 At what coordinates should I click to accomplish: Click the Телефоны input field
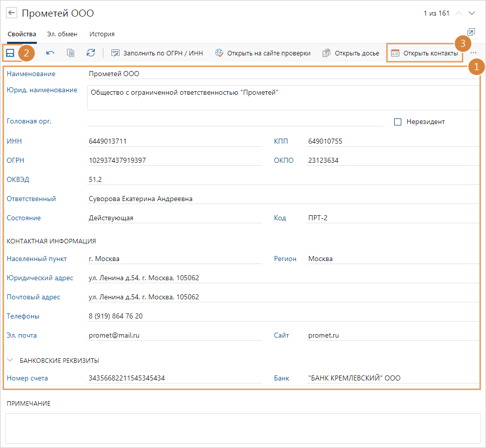coord(282,316)
